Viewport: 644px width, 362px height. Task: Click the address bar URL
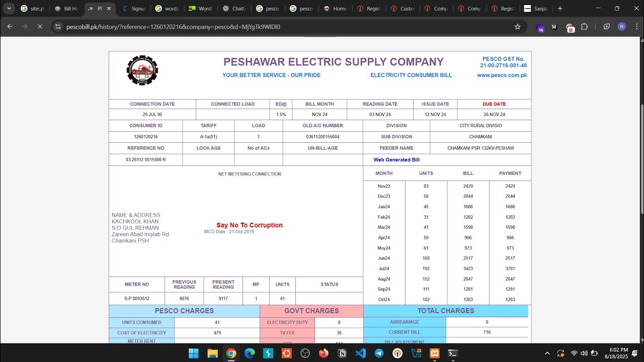(173, 27)
